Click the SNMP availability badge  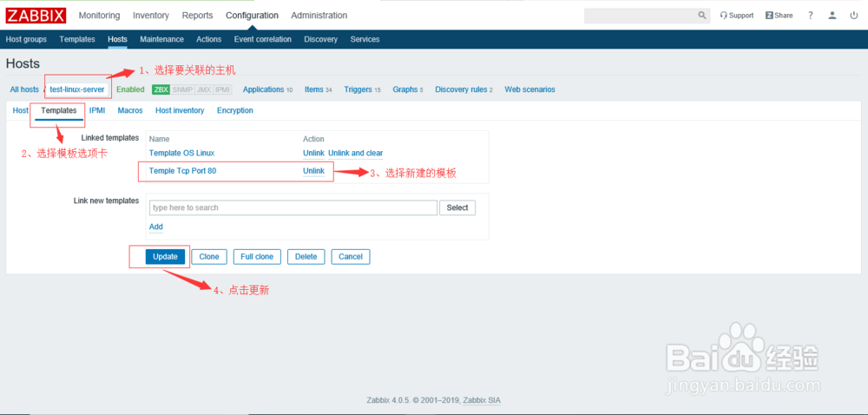(182, 89)
